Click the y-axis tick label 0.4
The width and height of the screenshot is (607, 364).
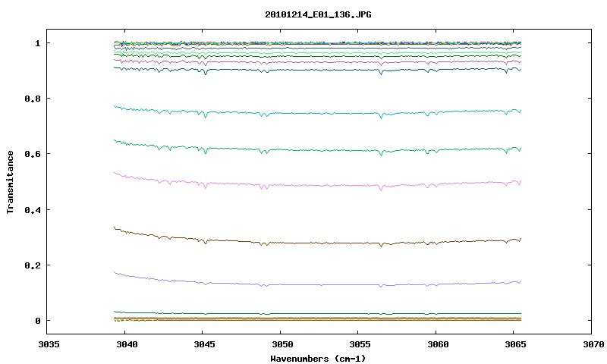click(33, 209)
